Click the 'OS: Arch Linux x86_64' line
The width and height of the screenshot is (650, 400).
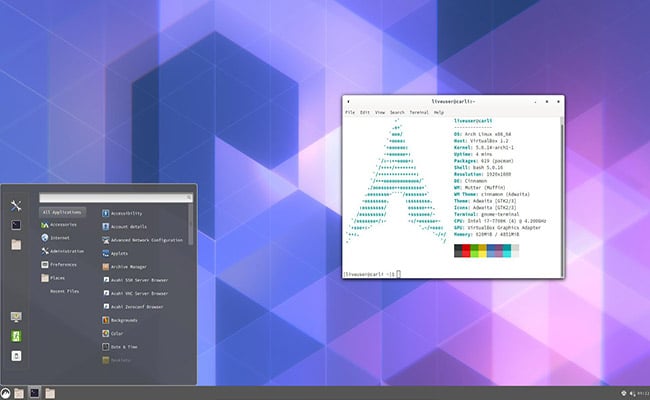click(483, 134)
